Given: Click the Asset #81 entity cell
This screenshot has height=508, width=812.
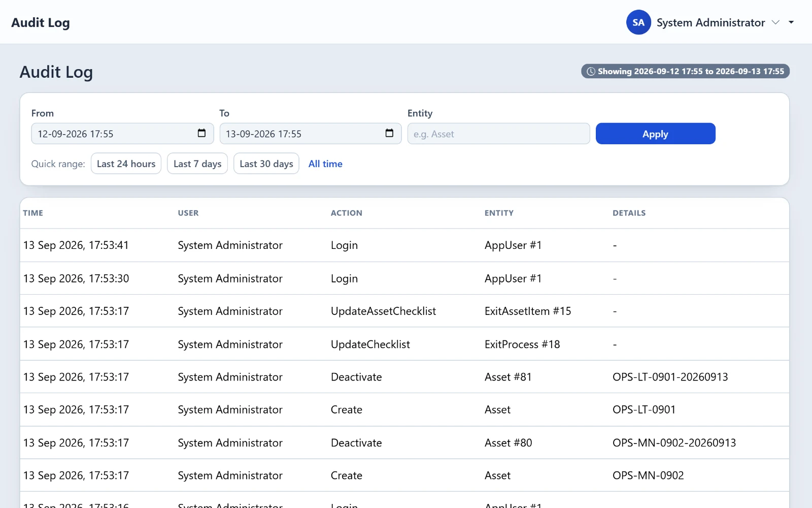Looking at the screenshot, I should click(508, 377).
